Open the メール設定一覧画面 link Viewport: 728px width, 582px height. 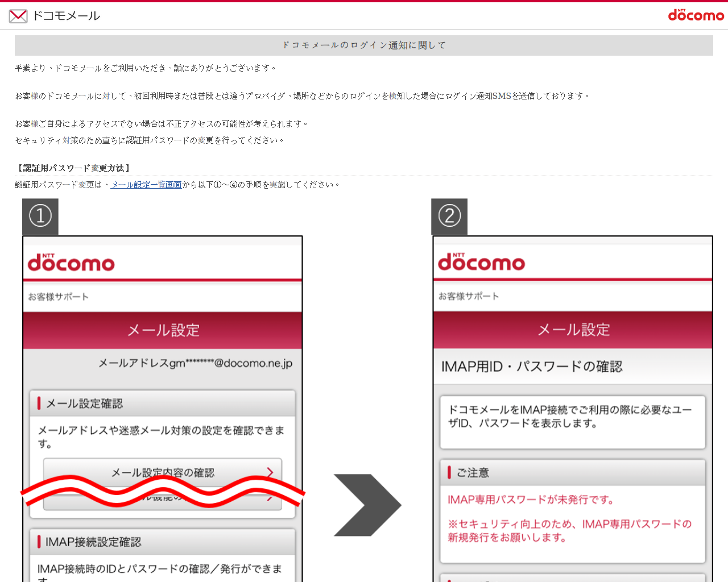146,185
